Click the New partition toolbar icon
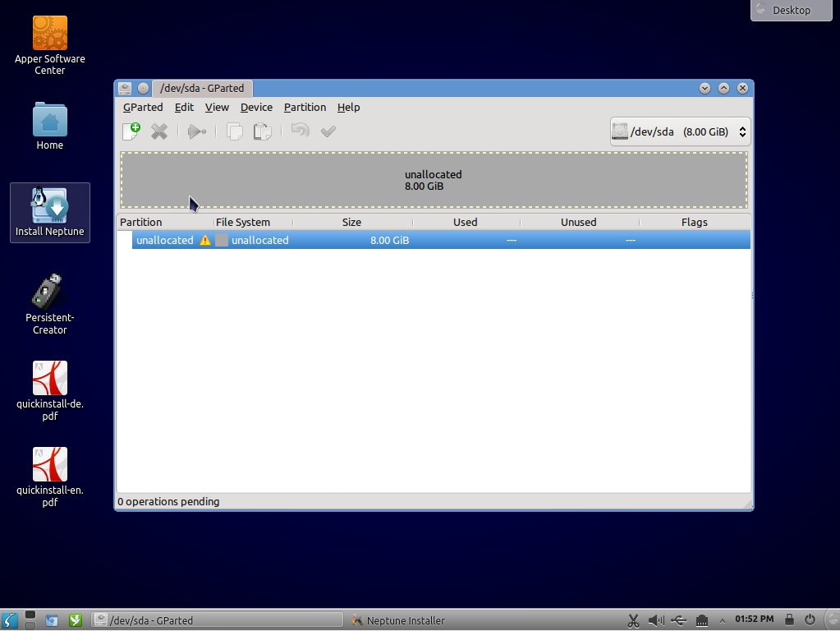840x631 pixels. click(x=131, y=131)
